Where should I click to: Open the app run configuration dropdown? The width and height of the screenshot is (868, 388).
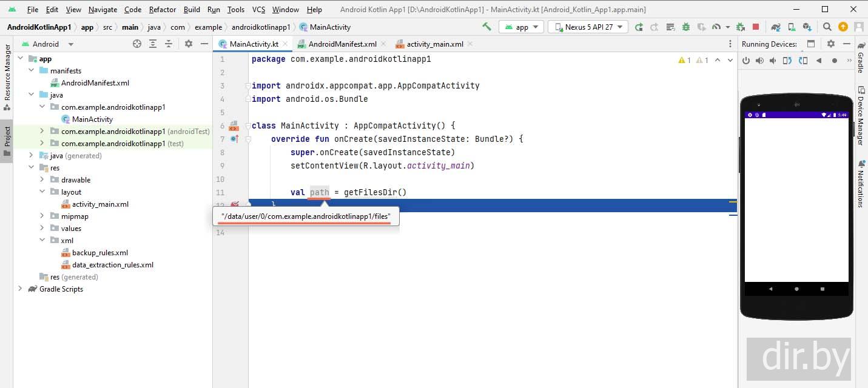pos(521,27)
